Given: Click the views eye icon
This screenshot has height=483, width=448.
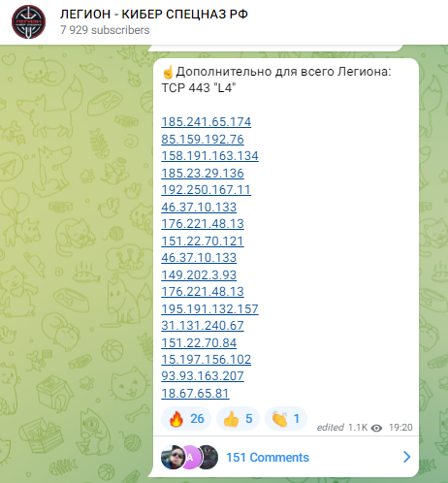Looking at the screenshot, I should pos(376,428).
